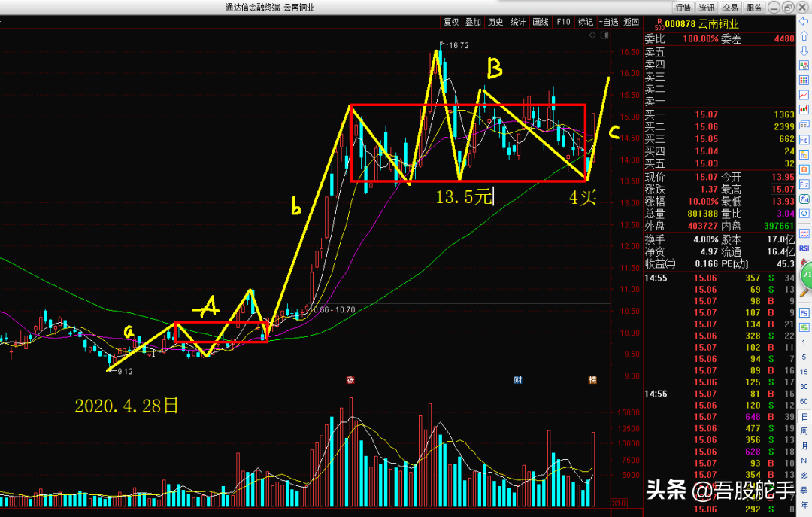Click the multi-window sidebar icon
Screen dimensions: 812x517
[804, 125]
